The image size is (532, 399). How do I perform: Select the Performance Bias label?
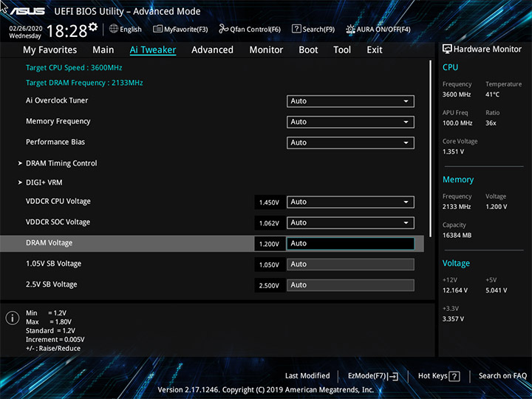pyautogui.click(x=55, y=142)
